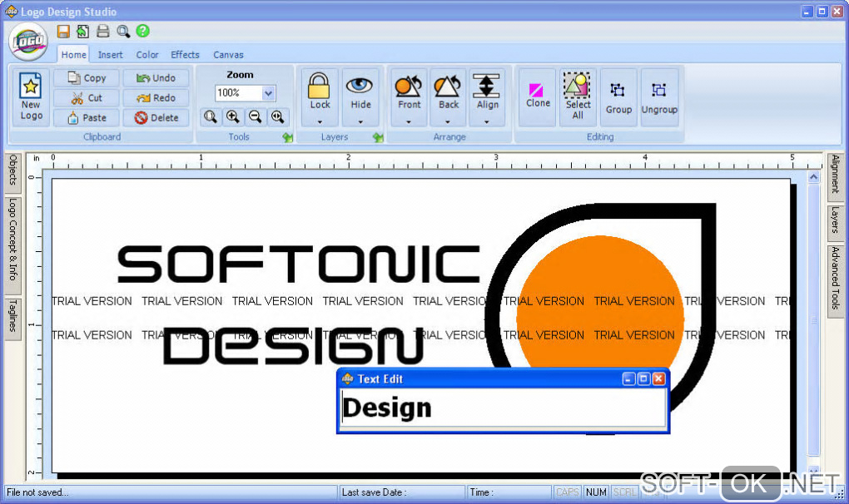
Task: Click the export document icon in quick toolbar
Action: pyautogui.click(x=83, y=32)
